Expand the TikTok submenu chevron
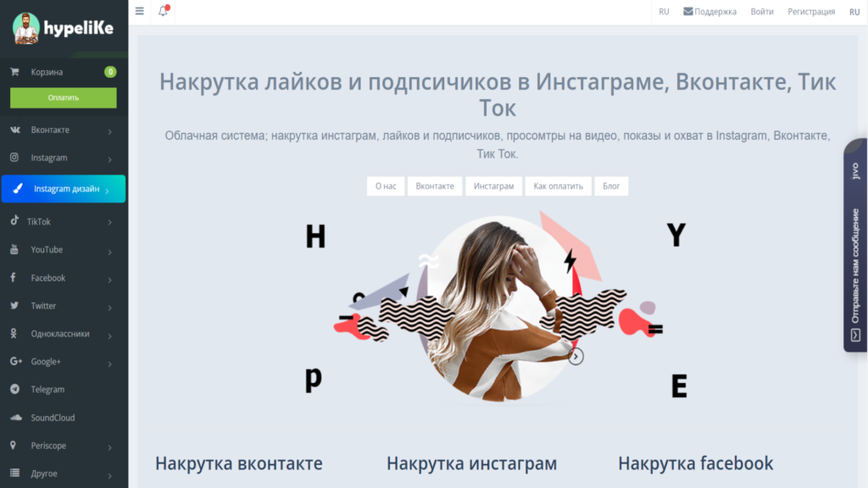The height and width of the screenshot is (488, 868). [x=110, y=223]
